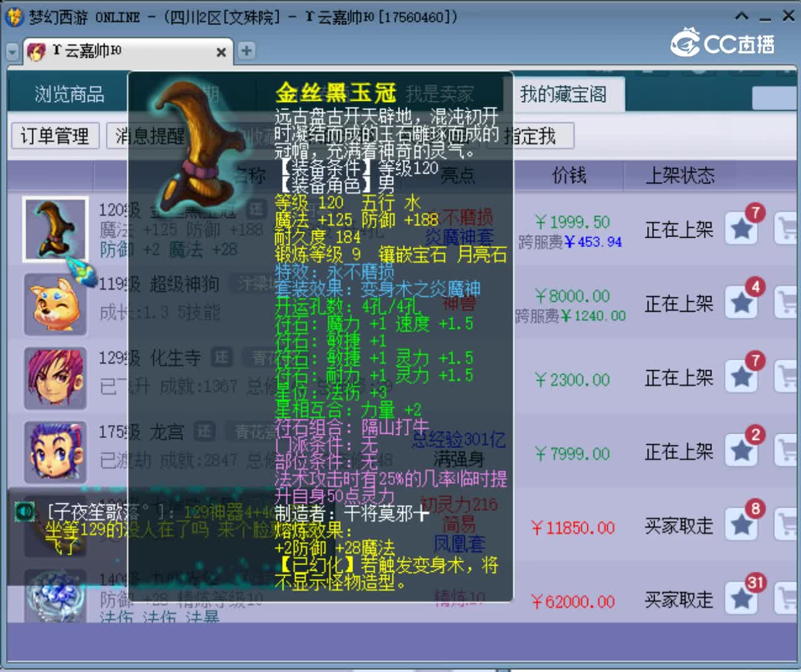Click price ¥1999.50
This screenshot has width=801, height=672.
573,222
